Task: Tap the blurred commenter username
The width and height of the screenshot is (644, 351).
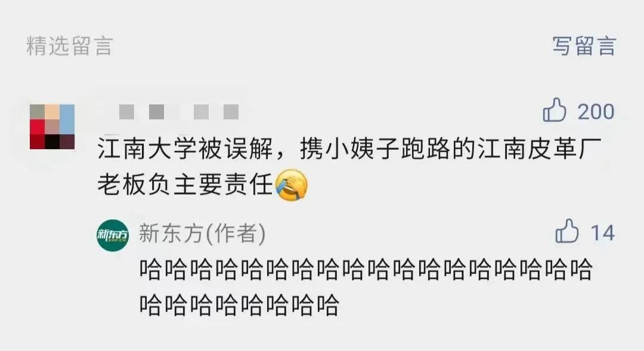Action: click(179, 112)
